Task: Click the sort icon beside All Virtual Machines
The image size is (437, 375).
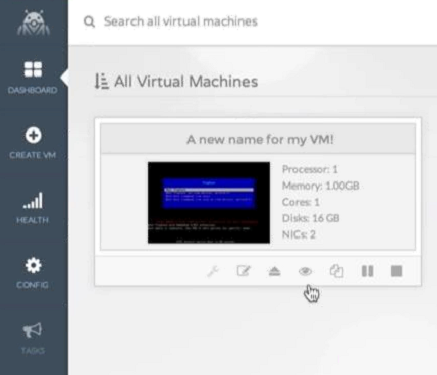Action: point(101,81)
